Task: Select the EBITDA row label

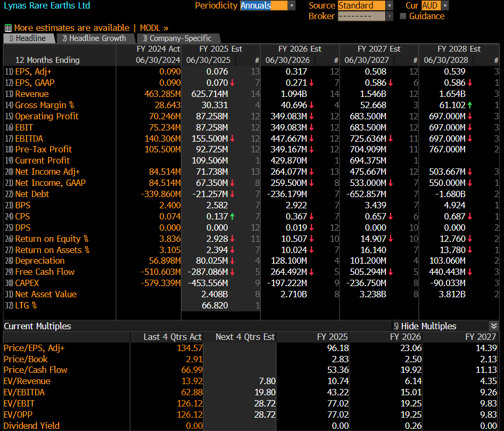Action: [29, 139]
